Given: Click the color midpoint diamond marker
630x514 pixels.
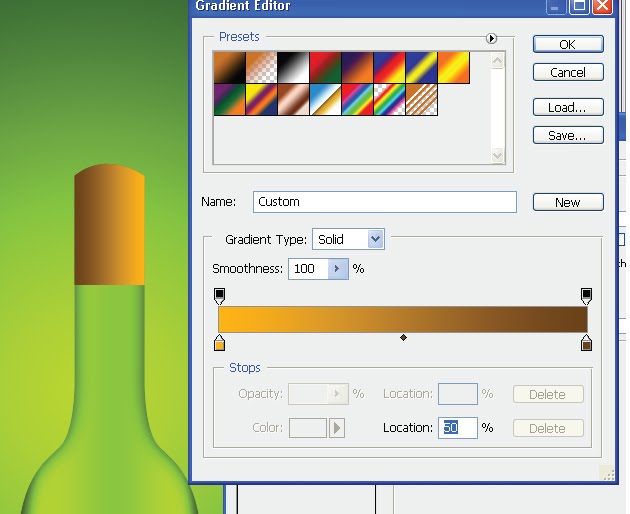Looking at the screenshot, I should pyautogui.click(x=403, y=338).
